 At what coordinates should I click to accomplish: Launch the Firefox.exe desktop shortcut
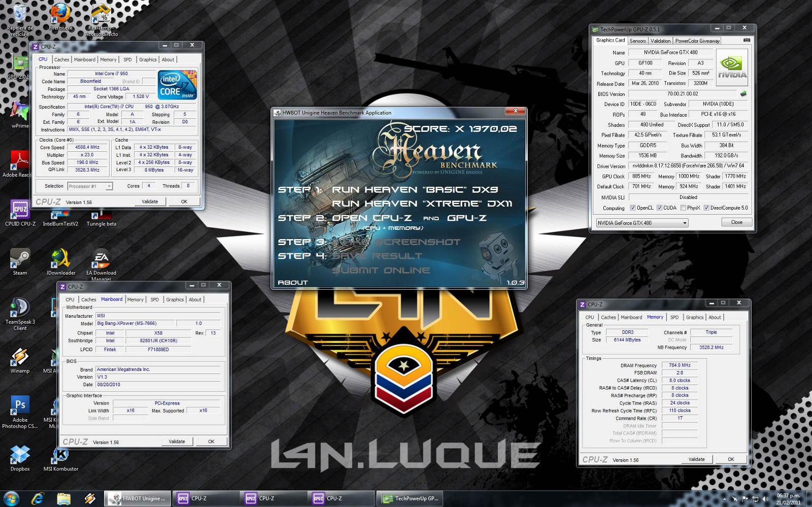(60, 17)
